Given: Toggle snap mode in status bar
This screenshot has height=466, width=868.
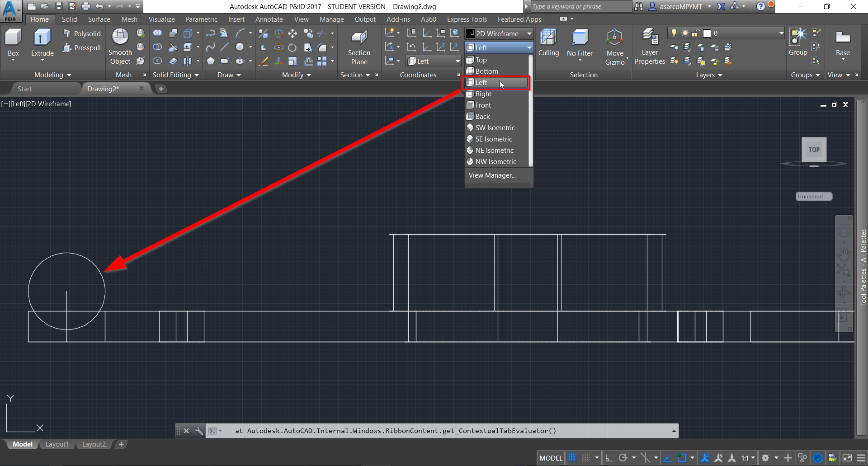Looking at the screenshot, I should coord(585,458).
